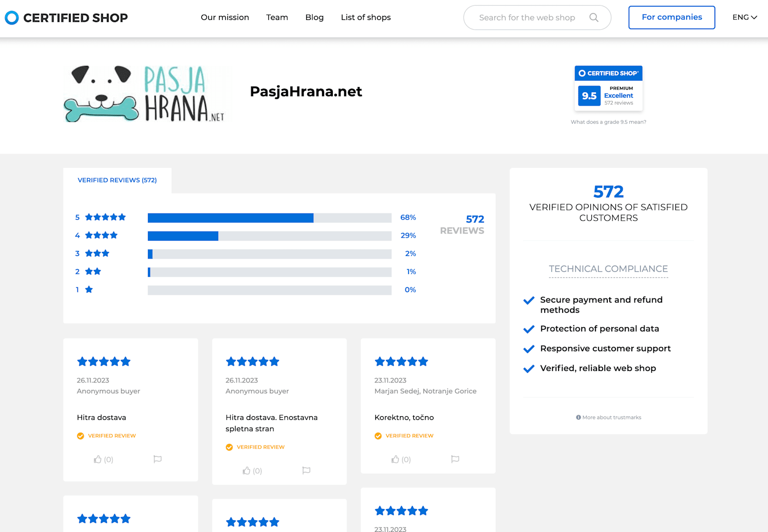Image resolution: width=768 pixels, height=532 pixels.
Task: Filter reviews by 4 stars row
Action: click(x=246, y=236)
